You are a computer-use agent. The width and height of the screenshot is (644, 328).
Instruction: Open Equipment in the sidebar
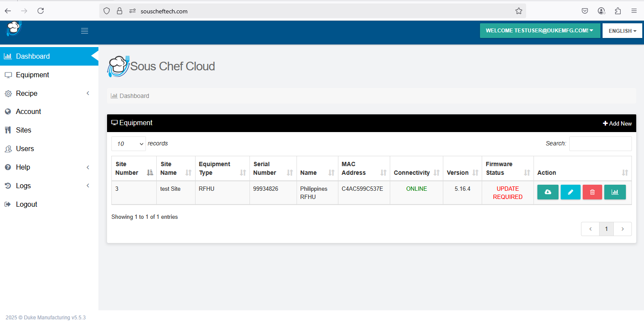point(49,75)
